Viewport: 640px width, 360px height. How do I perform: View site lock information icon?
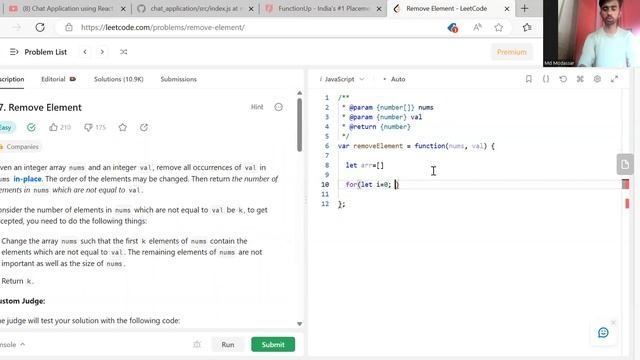coord(69,27)
